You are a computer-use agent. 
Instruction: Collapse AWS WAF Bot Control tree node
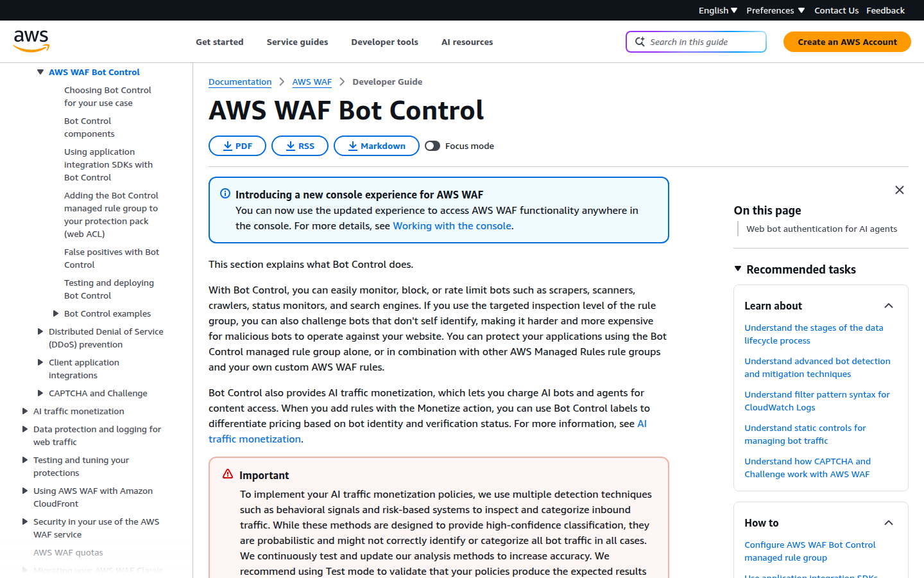(40, 72)
